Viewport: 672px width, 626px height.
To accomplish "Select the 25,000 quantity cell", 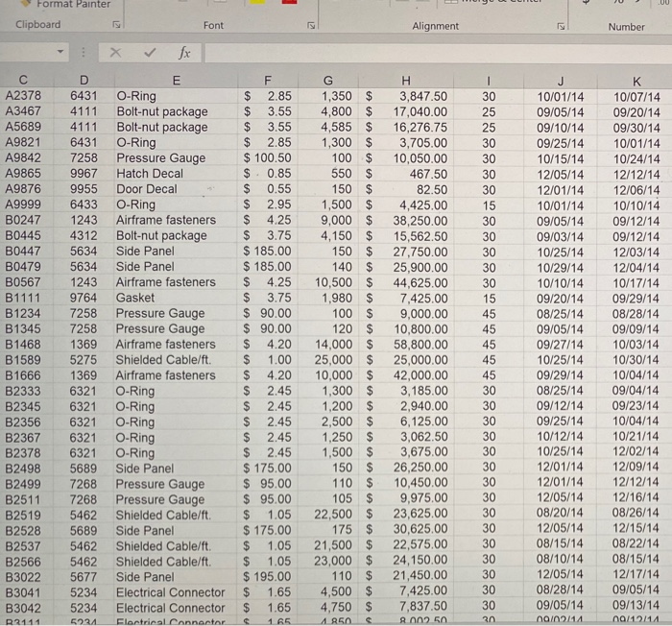I will pos(328,360).
